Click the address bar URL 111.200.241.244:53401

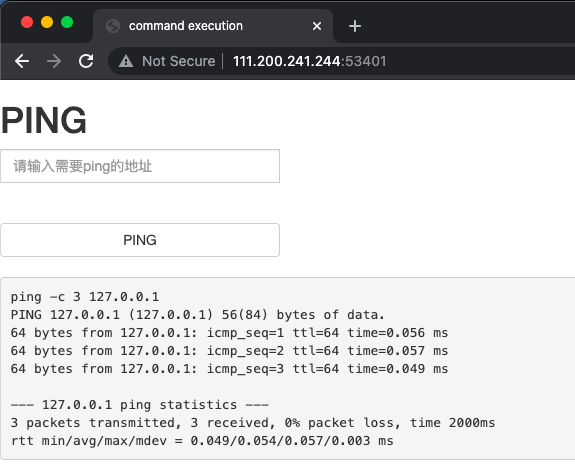point(310,61)
